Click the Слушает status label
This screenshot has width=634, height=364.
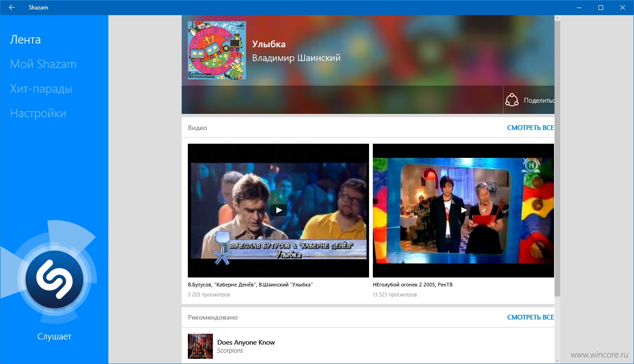pos(54,337)
